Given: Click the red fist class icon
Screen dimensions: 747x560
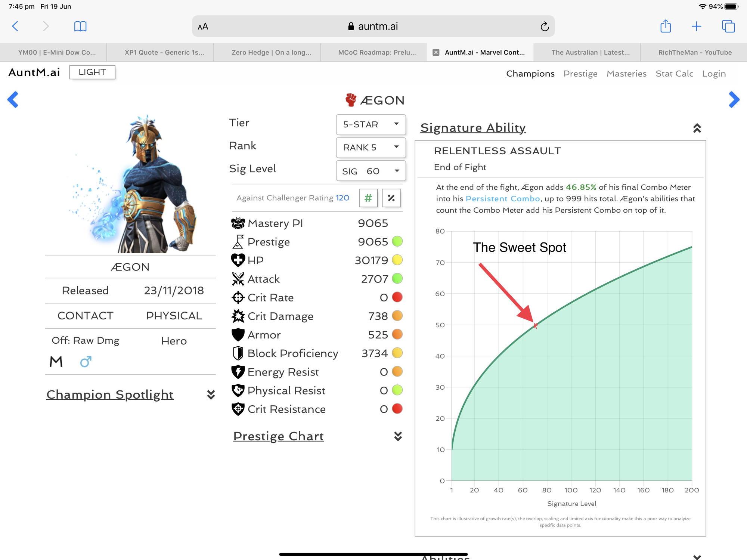Looking at the screenshot, I should (351, 100).
